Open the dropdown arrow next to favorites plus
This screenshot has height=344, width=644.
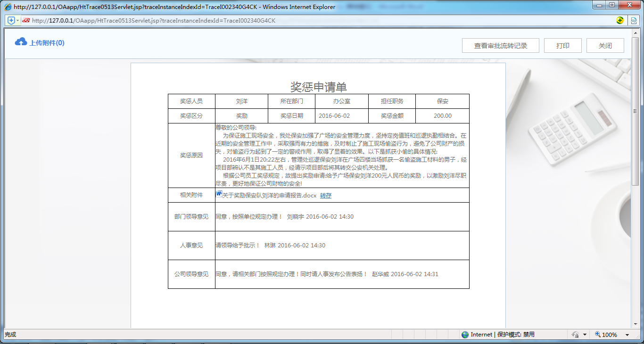coord(18,20)
